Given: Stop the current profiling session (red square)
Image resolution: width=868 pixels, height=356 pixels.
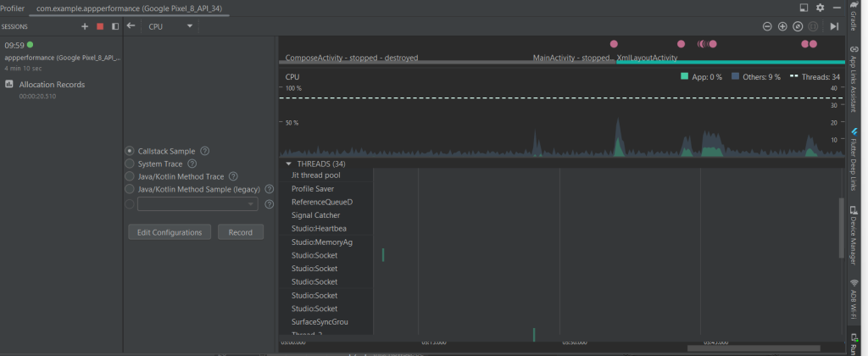Looking at the screenshot, I should 100,26.
